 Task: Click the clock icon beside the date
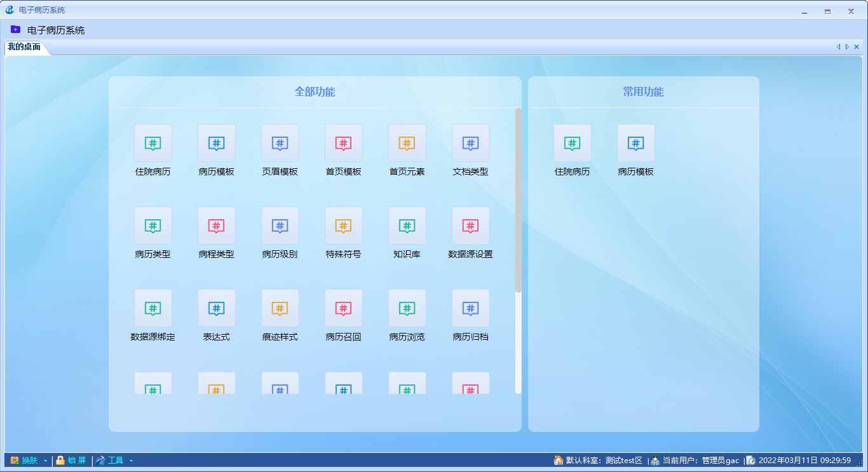[x=750, y=461]
